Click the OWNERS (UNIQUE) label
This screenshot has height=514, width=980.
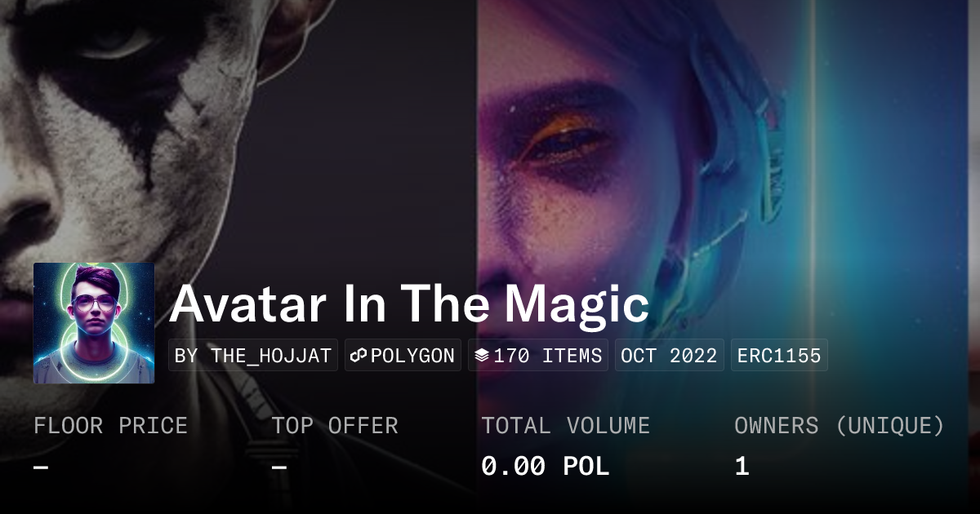click(840, 426)
